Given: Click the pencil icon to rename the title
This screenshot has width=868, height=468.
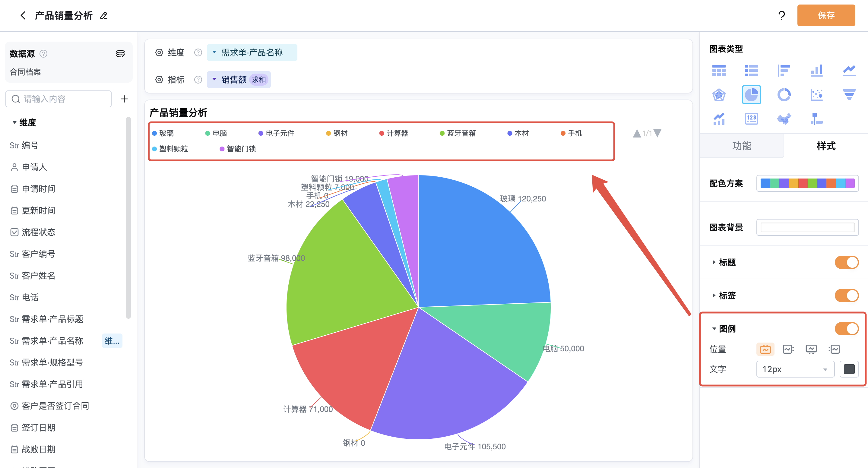Looking at the screenshot, I should (104, 16).
